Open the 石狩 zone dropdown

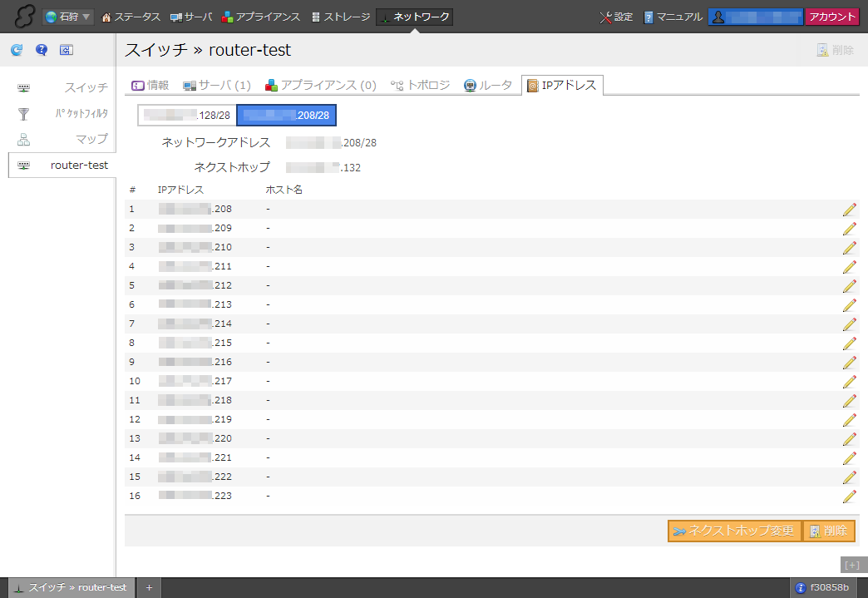tap(68, 17)
